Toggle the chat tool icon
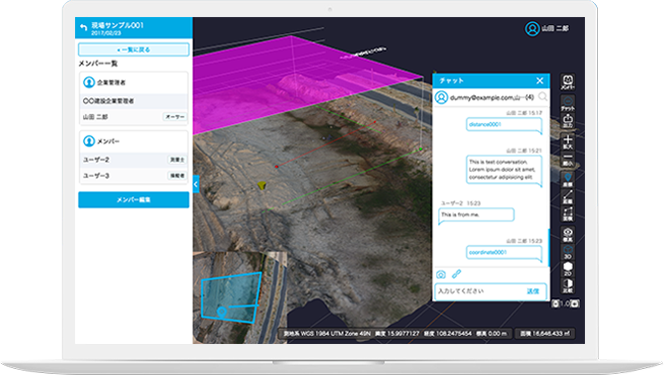This screenshot has width=664, height=375. tap(567, 103)
